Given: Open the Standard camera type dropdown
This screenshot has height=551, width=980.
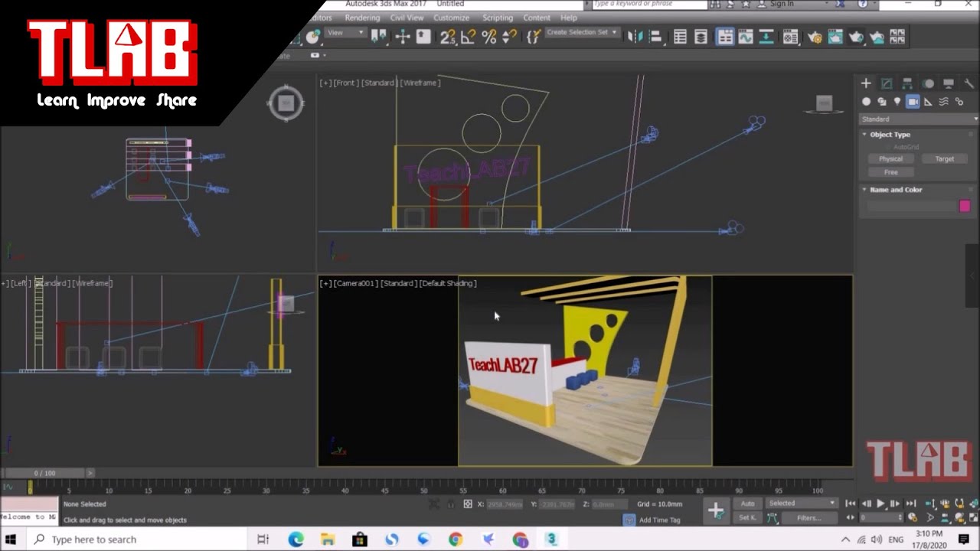Looking at the screenshot, I should point(919,119).
